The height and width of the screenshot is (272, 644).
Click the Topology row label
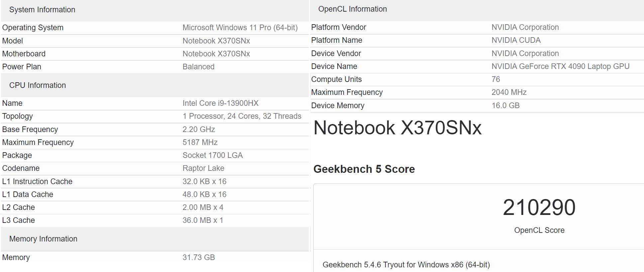pos(18,116)
